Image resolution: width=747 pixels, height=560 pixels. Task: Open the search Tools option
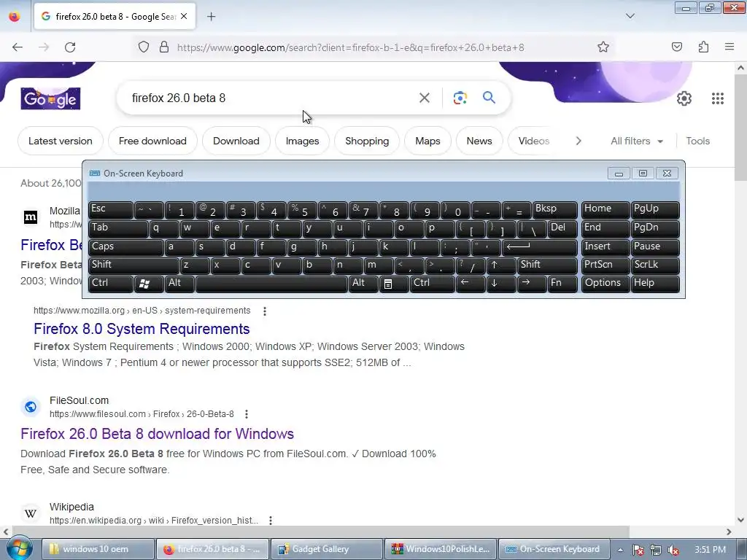pyautogui.click(x=697, y=141)
